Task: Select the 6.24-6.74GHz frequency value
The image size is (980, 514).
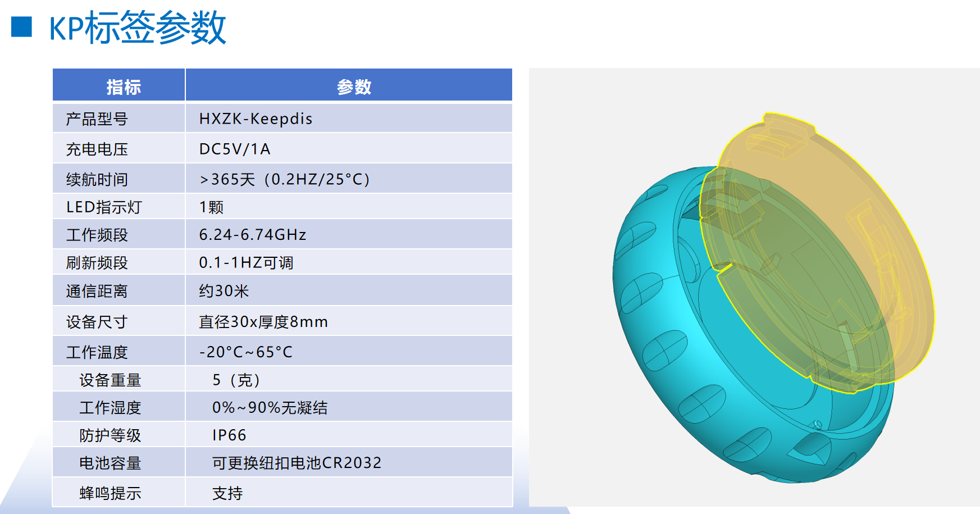Action: click(253, 235)
